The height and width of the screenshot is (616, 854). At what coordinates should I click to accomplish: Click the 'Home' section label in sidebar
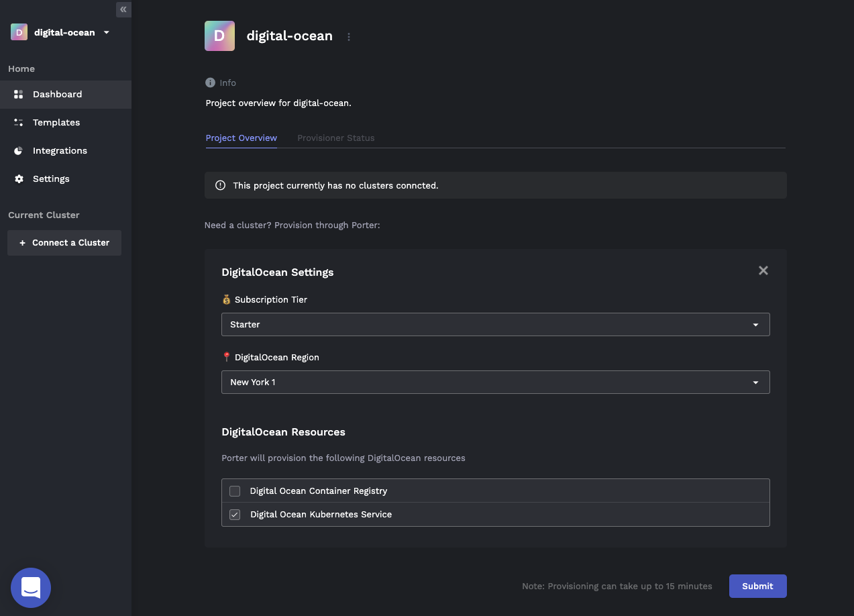[x=21, y=69]
